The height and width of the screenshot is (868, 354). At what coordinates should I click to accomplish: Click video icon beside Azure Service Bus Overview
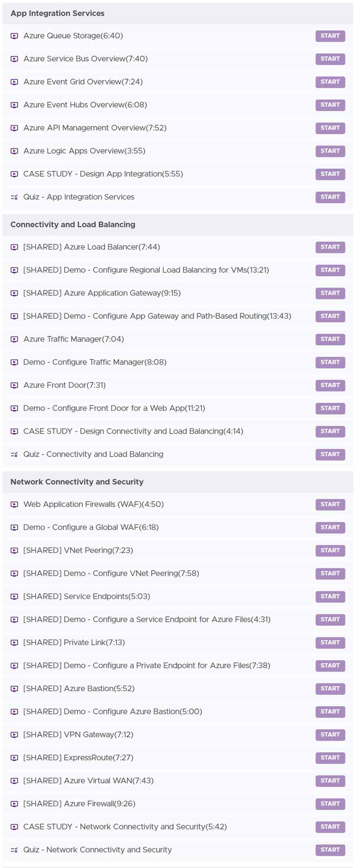(x=15, y=59)
